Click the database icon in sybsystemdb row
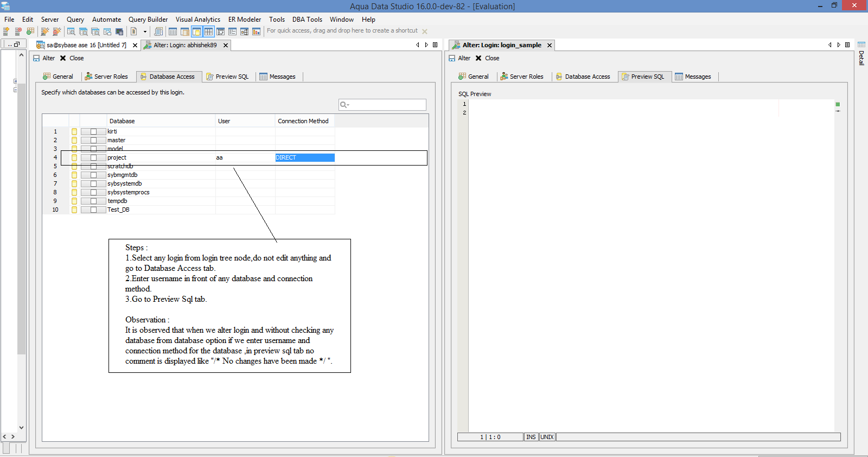This screenshot has width=868, height=457. [74, 183]
